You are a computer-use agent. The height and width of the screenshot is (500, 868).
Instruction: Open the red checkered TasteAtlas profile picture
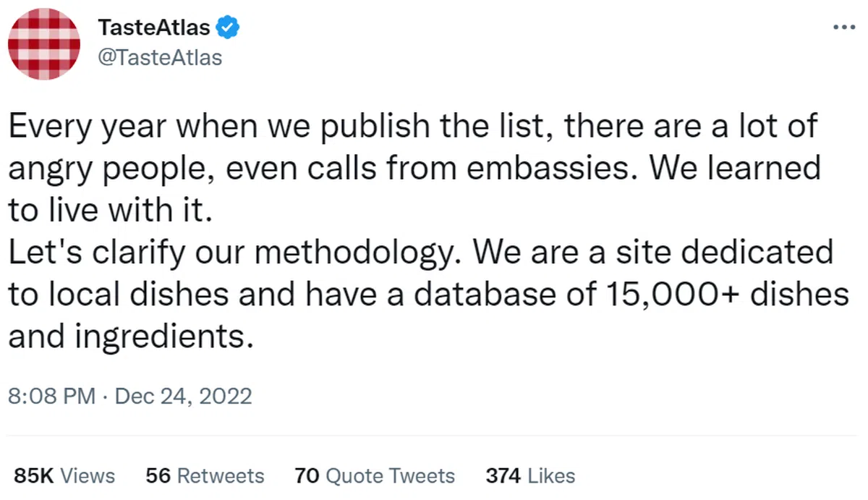(x=44, y=44)
